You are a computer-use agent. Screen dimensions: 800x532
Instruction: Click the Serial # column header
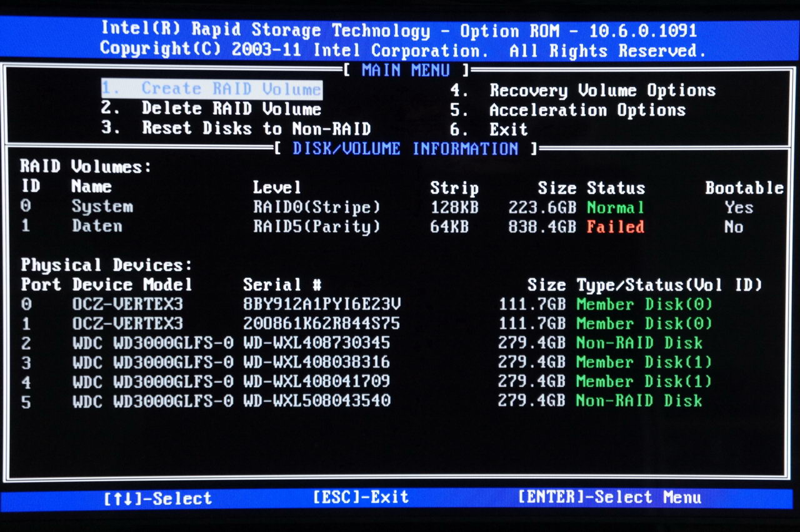[x=282, y=285]
